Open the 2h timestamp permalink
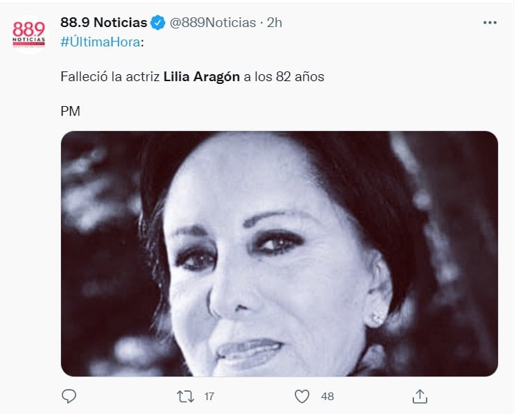This screenshot has height=414, width=532. (x=275, y=23)
